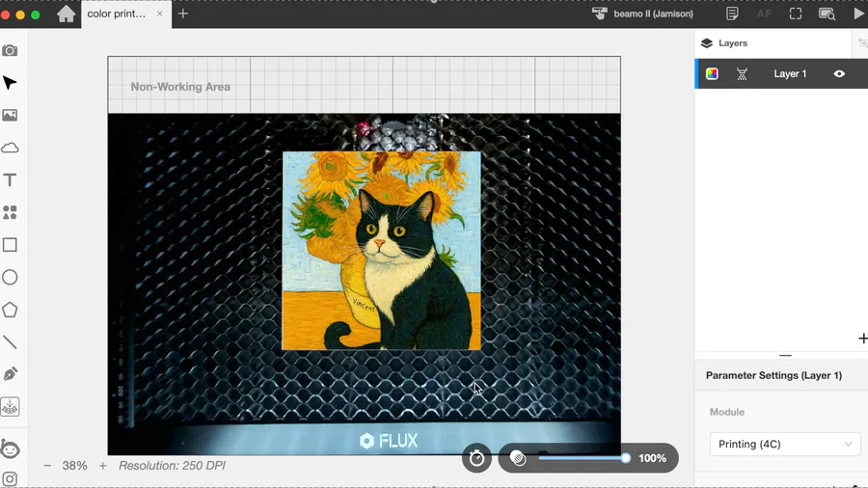Select the Polygon tool
Screen dimensions: 868x488
[10, 310]
